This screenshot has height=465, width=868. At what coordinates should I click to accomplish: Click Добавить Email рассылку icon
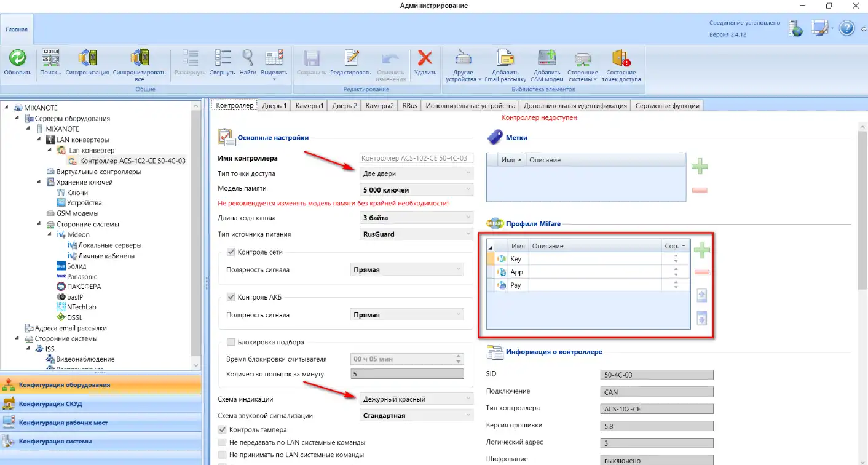[505, 58]
